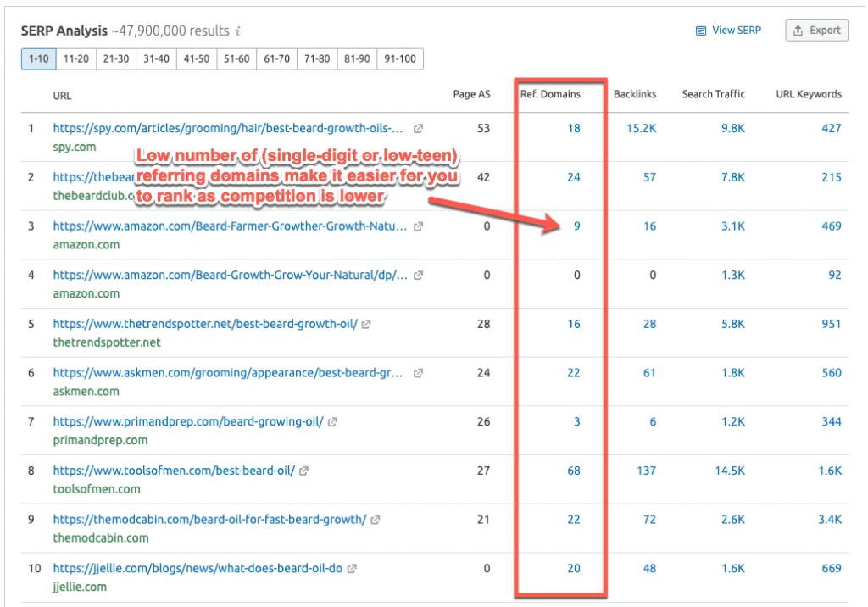Select the 91-100 results tab
This screenshot has height=607, width=868.
pyautogui.click(x=400, y=59)
